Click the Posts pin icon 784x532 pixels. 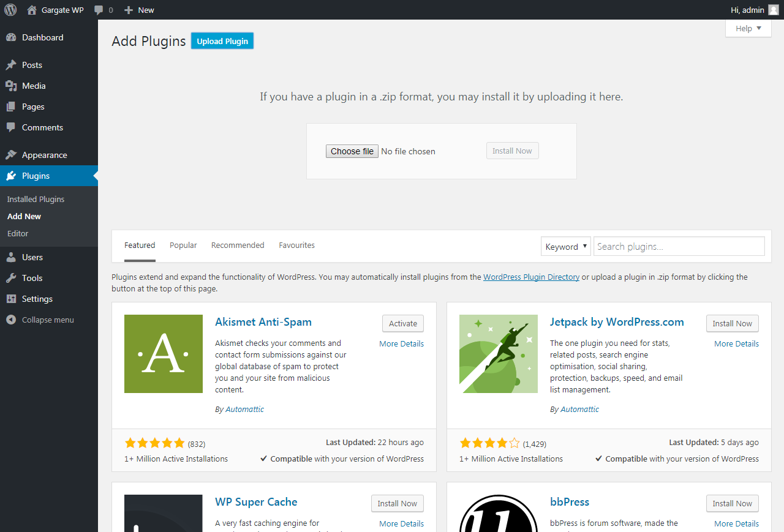tap(11, 65)
